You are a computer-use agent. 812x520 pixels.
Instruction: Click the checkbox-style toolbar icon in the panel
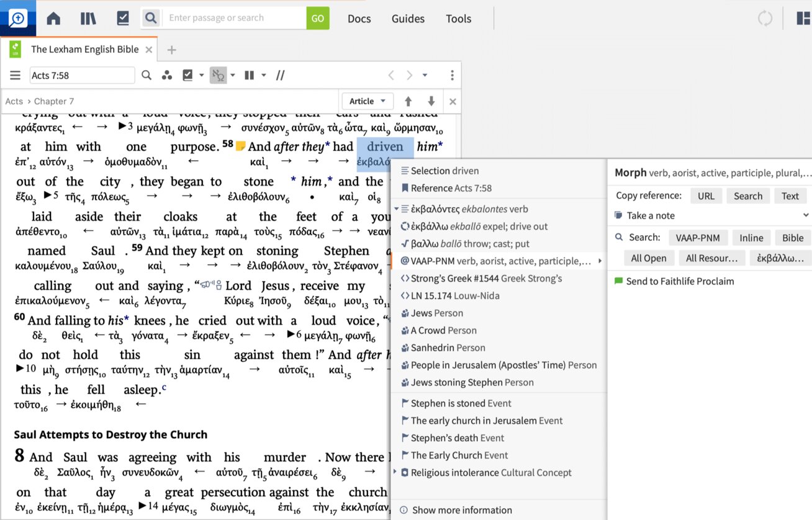pyautogui.click(x=187, y=75)
